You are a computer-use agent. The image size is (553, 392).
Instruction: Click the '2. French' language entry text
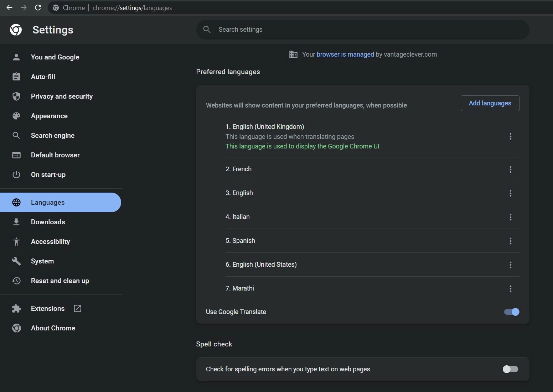(238, 169)
